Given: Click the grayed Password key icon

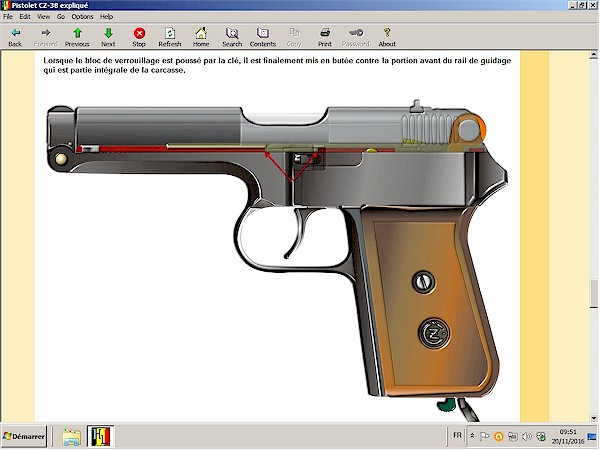Looking at the screenshot, I should 355,38.
